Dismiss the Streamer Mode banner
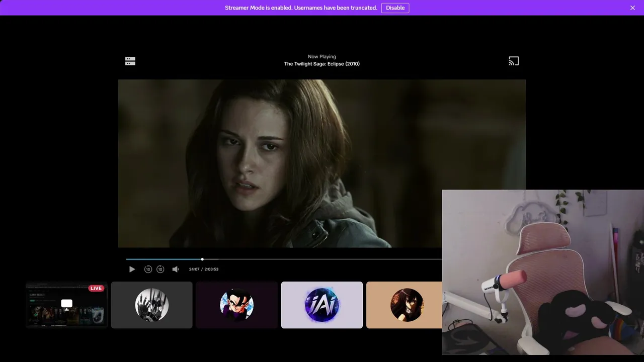 (x=632, y=8)
